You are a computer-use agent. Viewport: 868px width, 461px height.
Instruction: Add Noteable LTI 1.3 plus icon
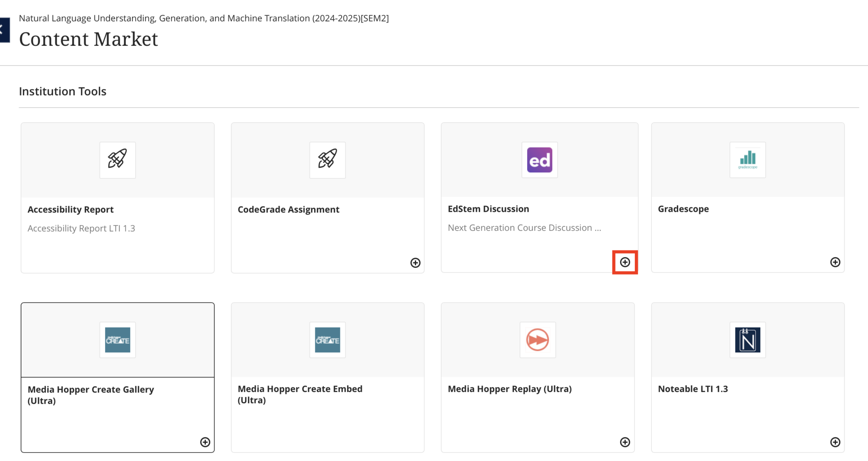(x=835, y=442)
